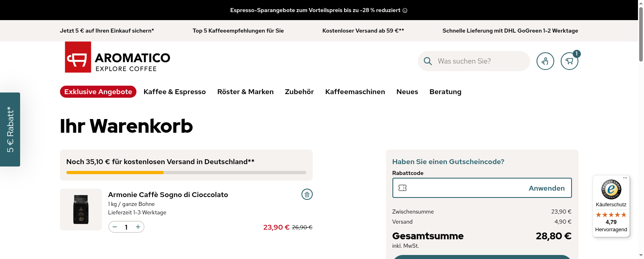Click the Versand '4,90 €' value
Screen dimensions: 644x259
(563, 222)
